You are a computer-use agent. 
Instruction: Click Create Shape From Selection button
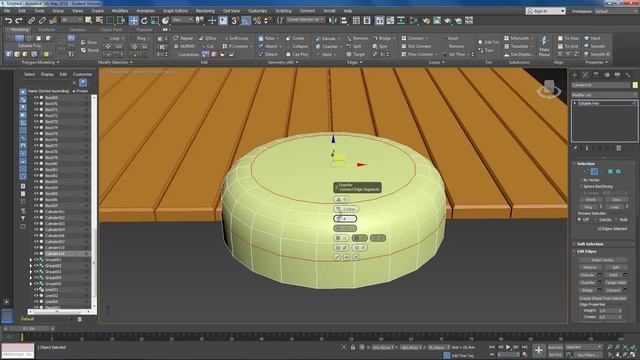pyautogui.click(x=602, y=298)
